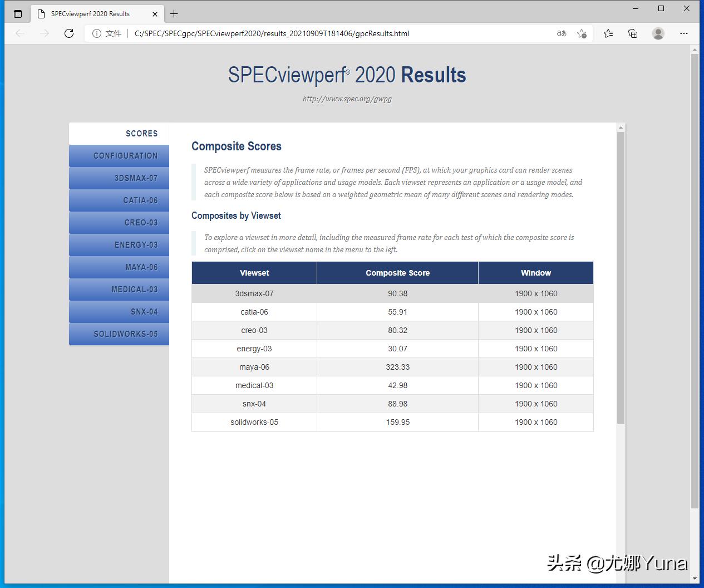Click the energy-03 table cell
The width and height of the screenshot is (704, 588).
pyautogui.click(x=254, y=349)
